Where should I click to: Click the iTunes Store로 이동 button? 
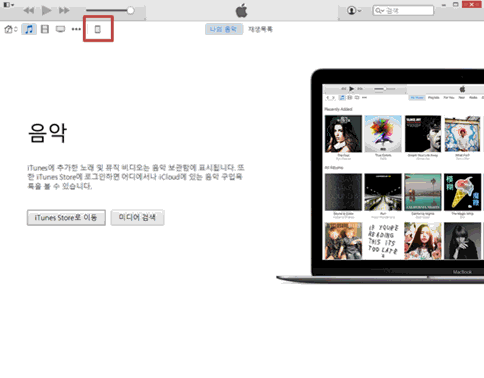(x=66, y=218)
